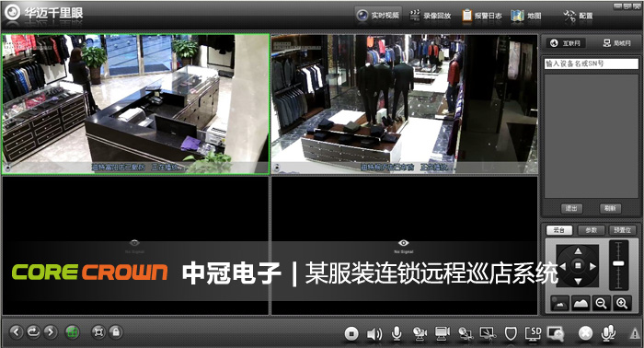Viewport: 644px width, 348px height.
Task: Go to next page arrow
Action: [x=51, y=331]
